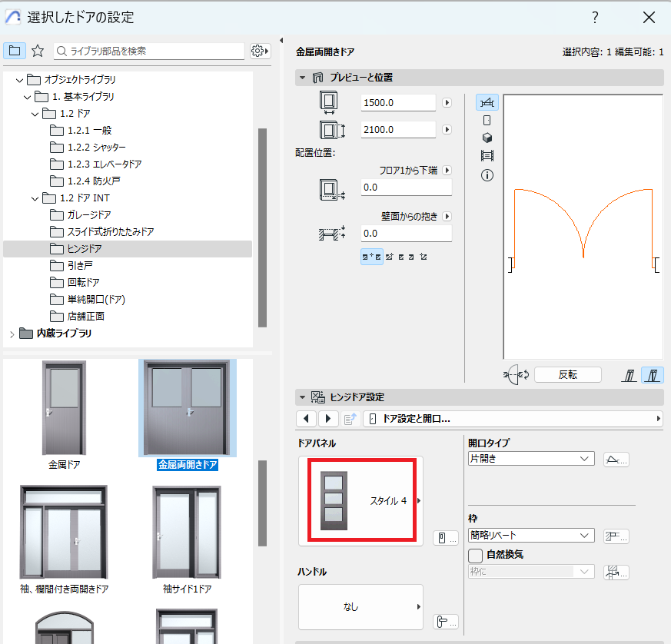
Task: Select the 3D view preview icon
Action: tap(487, 138)
